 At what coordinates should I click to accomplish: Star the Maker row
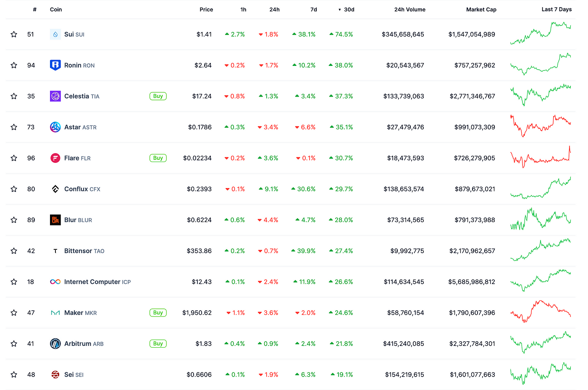[14, 313]
